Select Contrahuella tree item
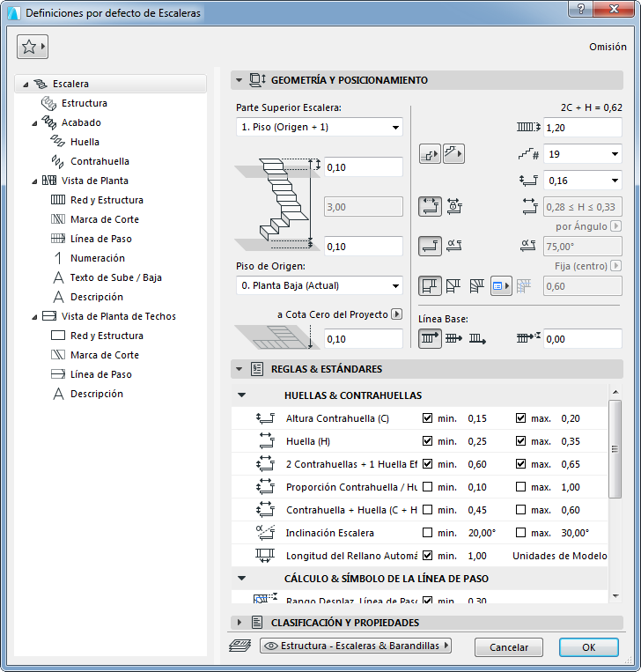Image resolution: width=641 pixels, height=672 pixels. point(99,161)
